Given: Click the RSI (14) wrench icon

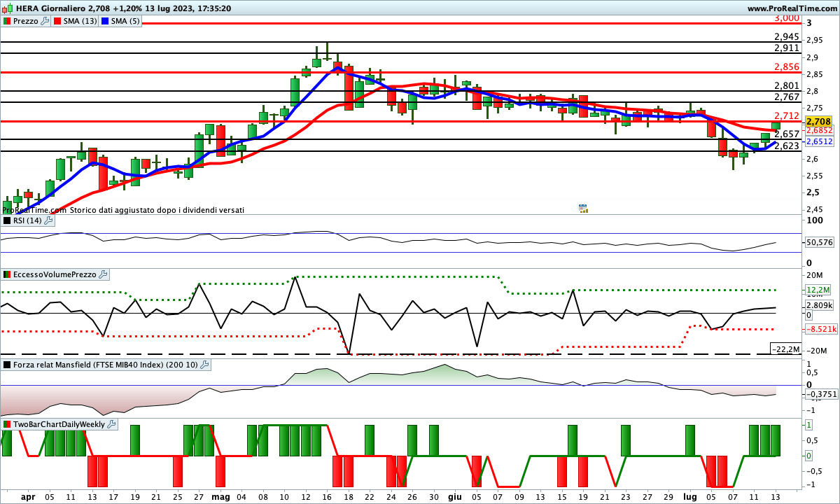Looking at the screenshot, I should pos(48,220).
